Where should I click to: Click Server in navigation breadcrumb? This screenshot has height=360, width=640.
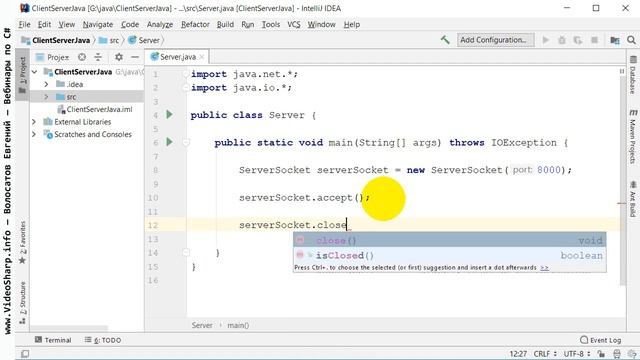(x=144, y=40)
